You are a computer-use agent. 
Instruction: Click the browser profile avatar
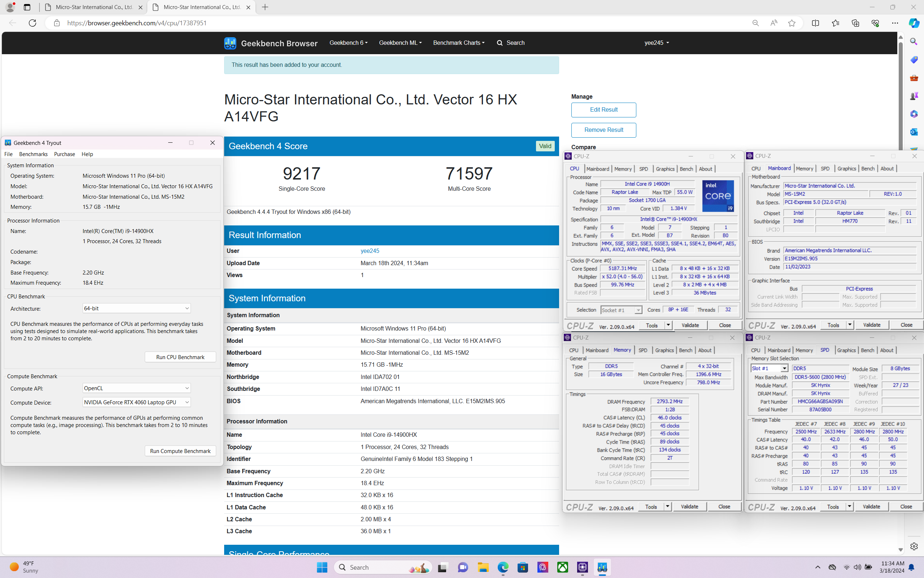pyautogui.click(x=10, y=7)
